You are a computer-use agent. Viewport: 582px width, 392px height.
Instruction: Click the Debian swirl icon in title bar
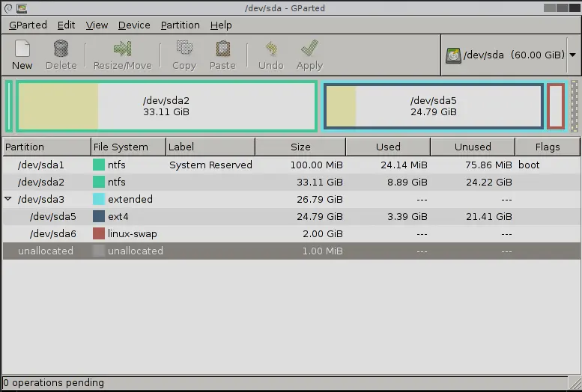pos(7,8)
